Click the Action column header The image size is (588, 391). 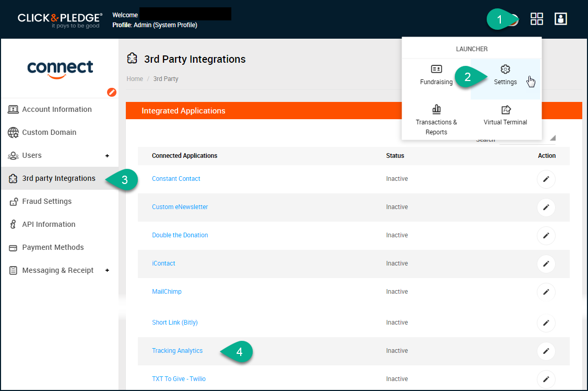pos(547,155)
